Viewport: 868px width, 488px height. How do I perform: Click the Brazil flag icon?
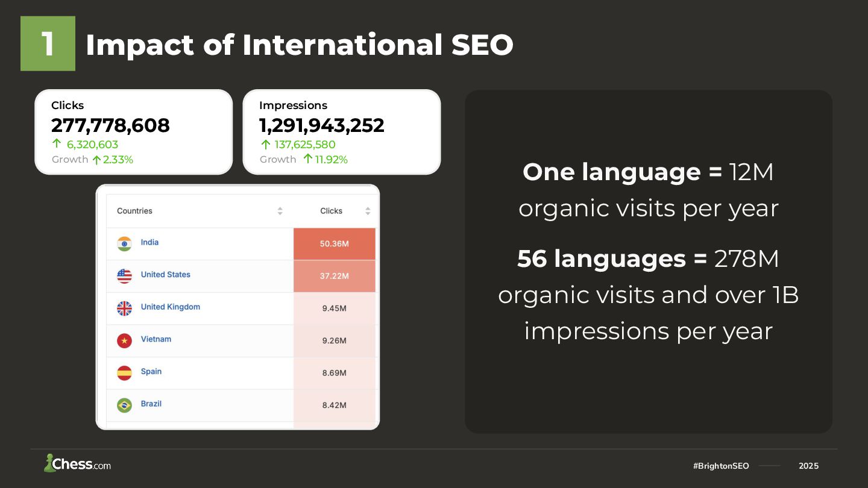click(x=124, y=405)
